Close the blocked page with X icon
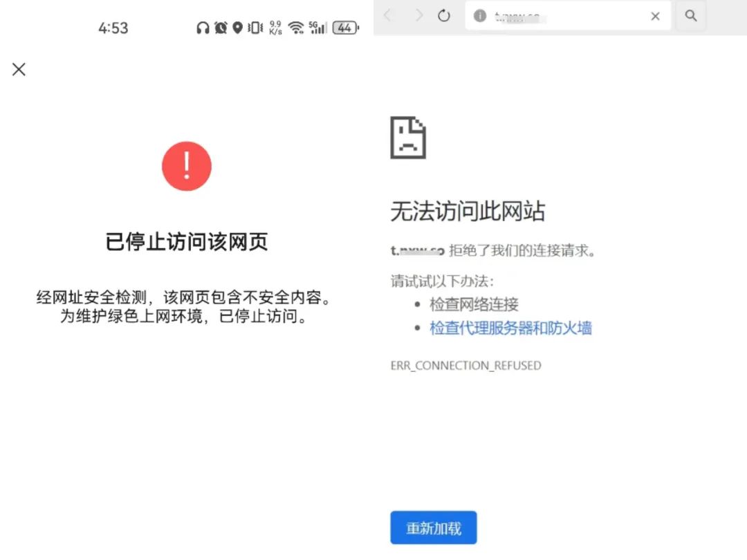 tap(19, 69)
